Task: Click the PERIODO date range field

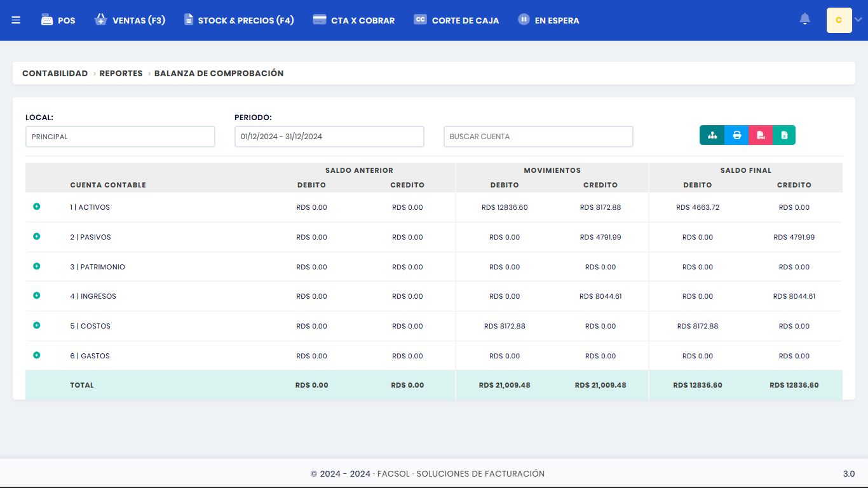Action: coord(329,137)
